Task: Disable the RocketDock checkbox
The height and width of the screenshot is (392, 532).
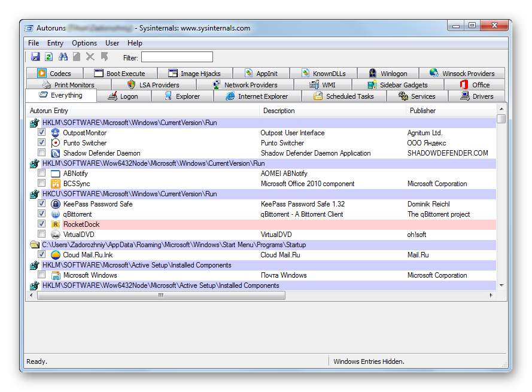Action: 41,224
